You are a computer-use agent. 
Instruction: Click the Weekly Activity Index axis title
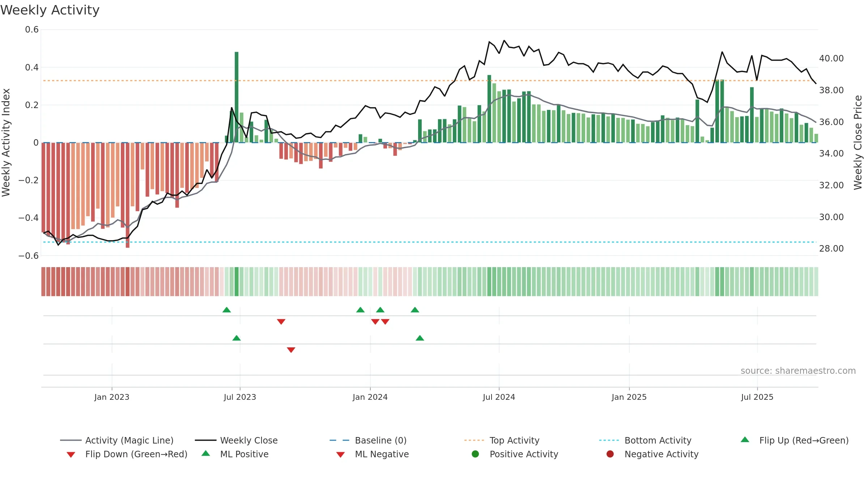point(6,142)
